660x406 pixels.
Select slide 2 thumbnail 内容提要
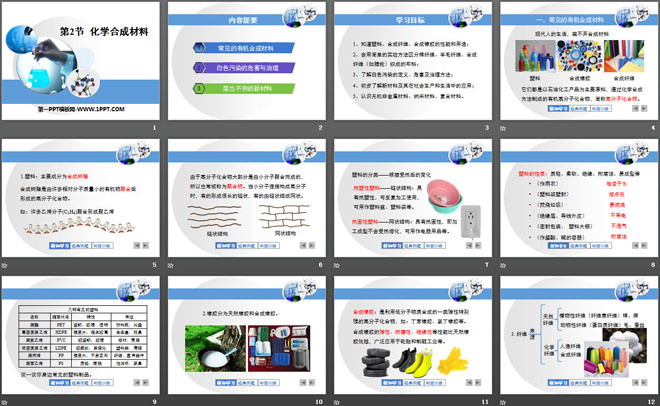tap(247, 61)
